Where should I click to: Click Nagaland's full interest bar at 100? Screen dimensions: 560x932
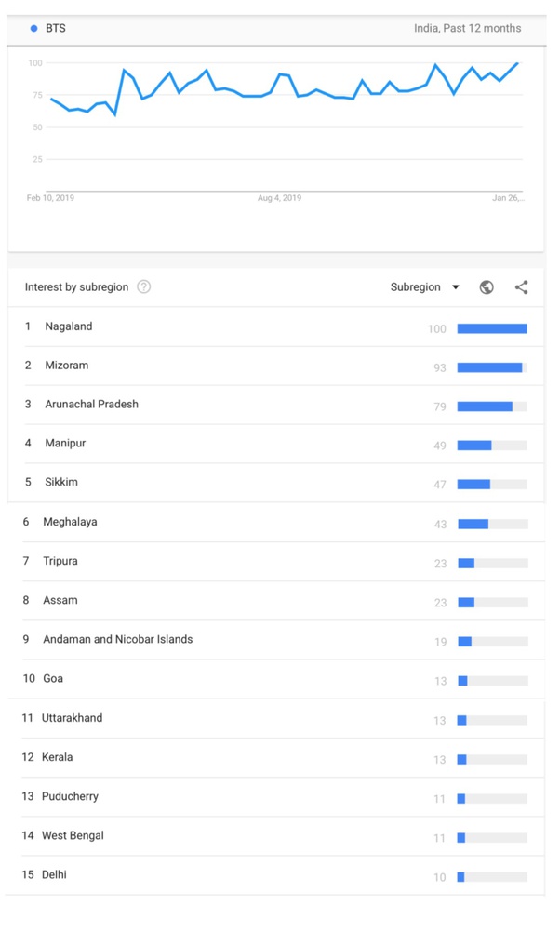coord(492,328)
